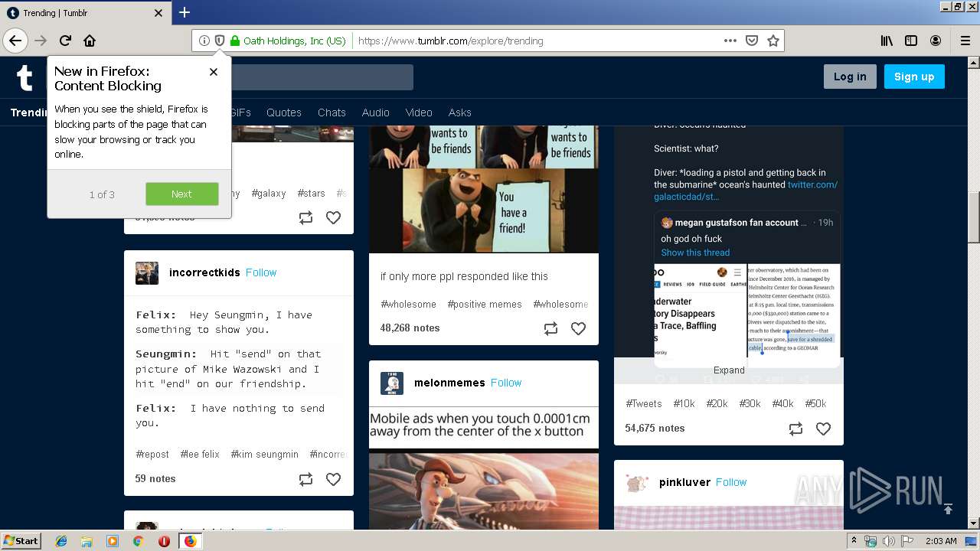Open site information icon in address bar
Image resolution: width=980 pixels, height=551 pixels.
(x=204, y=41)
